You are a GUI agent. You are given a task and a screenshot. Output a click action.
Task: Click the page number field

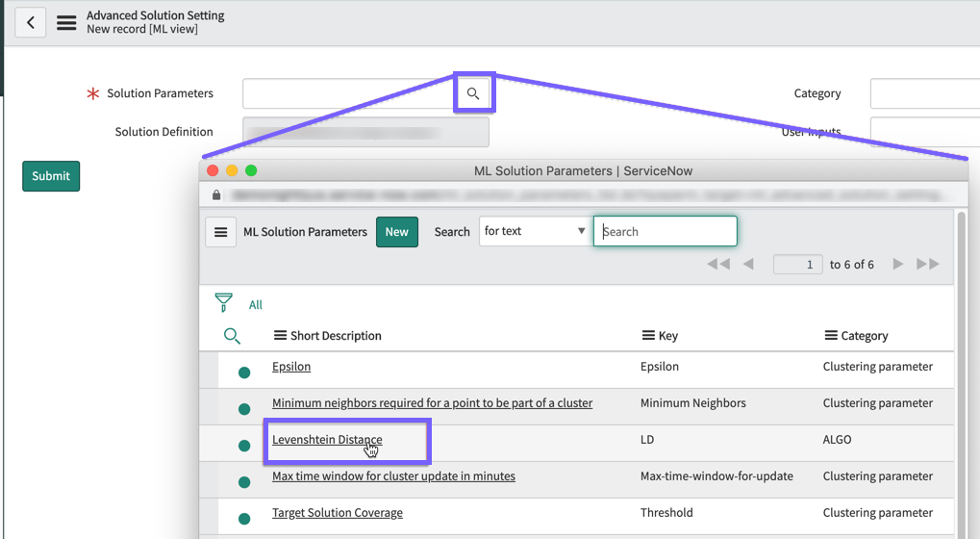pos(797,265)
